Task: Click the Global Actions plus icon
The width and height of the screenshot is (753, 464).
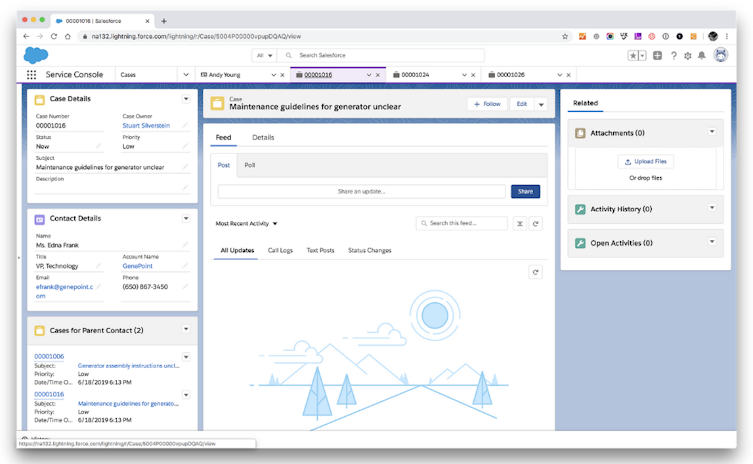Action: click(657, 56)
